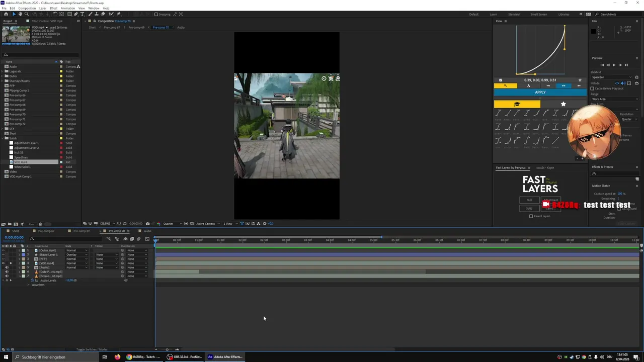Hide the Outro.mp4 layer eye

3,250
